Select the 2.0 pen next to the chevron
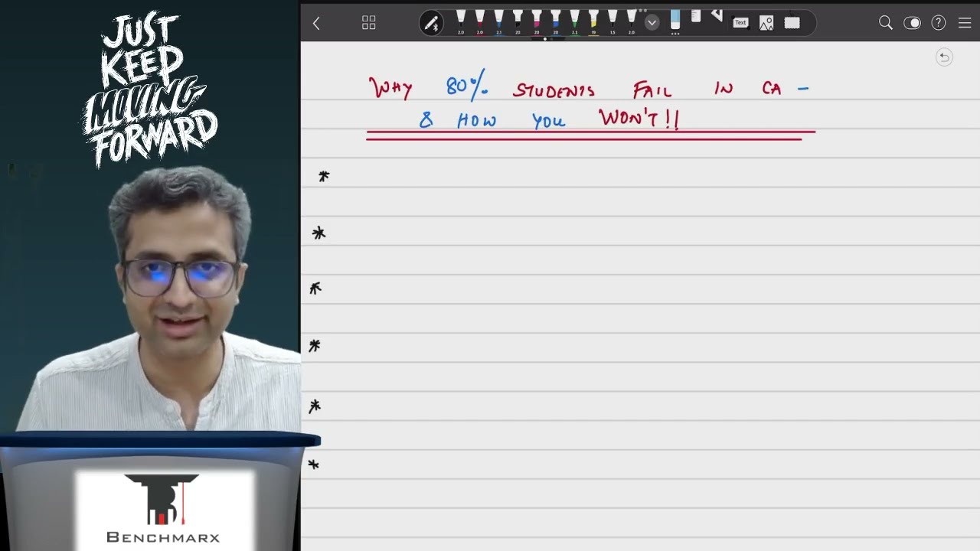980x551 pixels. [x=632, y=21]
